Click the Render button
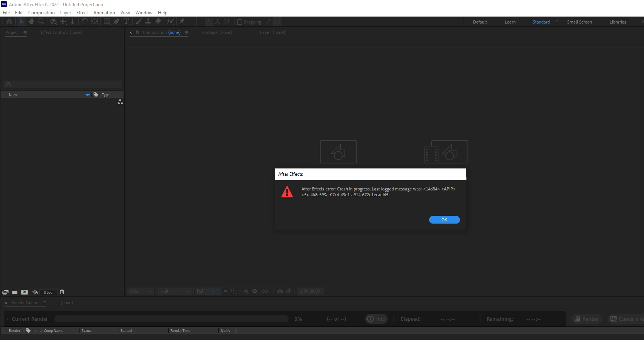644x340 pixels. (x=587, y=319)
